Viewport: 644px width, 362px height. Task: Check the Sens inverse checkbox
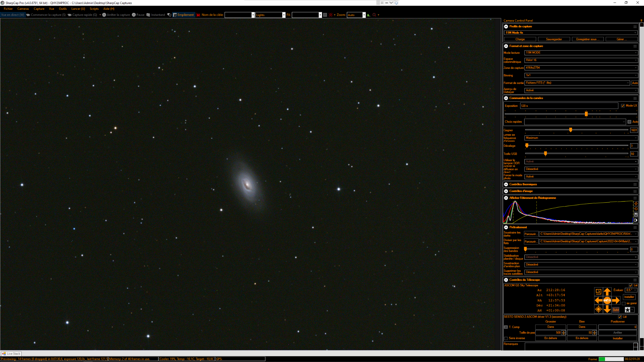[x=506, y=338]
